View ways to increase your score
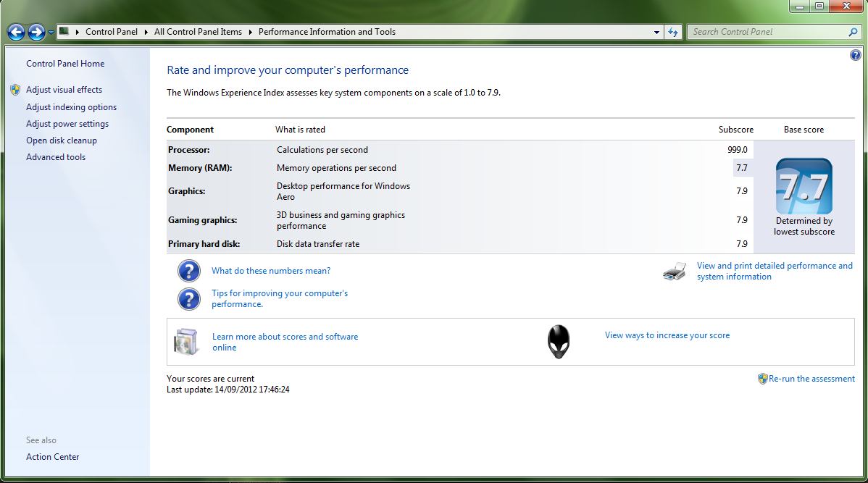 (x=667, y=335)
